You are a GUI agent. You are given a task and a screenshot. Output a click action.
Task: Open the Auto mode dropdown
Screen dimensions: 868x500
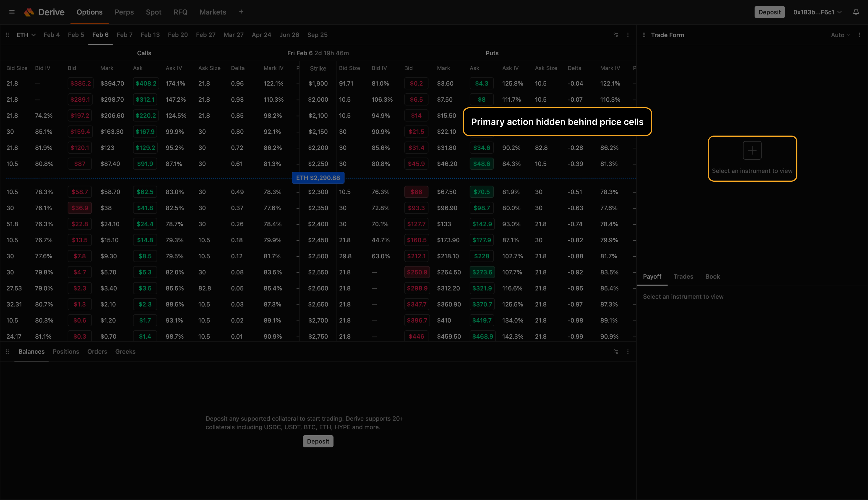tap(840, 35)
